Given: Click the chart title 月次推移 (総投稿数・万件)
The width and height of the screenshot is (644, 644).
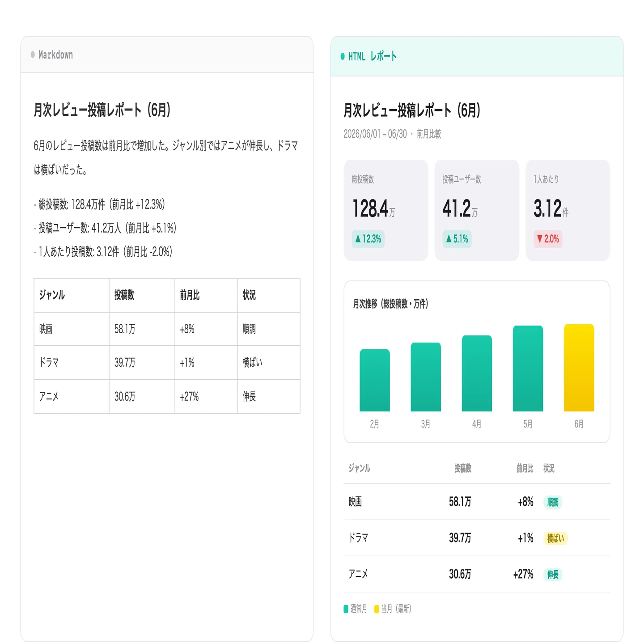Looking at the screenshot, I should tap(390, 304).
